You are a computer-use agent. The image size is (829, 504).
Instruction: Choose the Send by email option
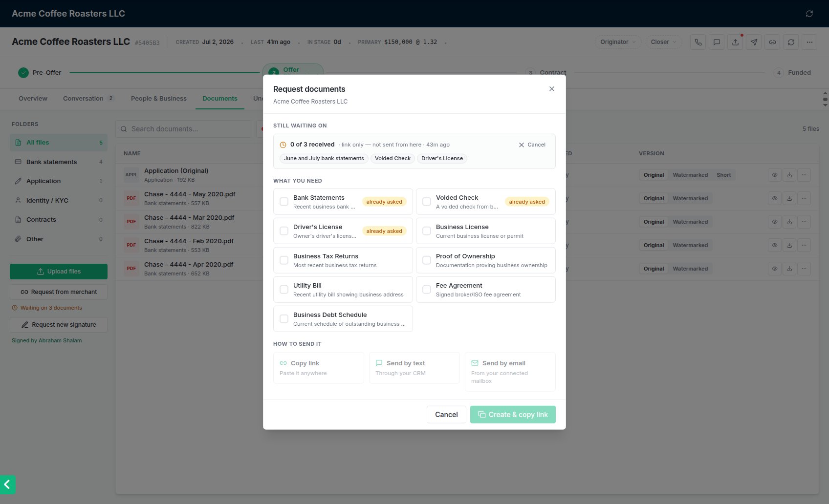(510, 372)
